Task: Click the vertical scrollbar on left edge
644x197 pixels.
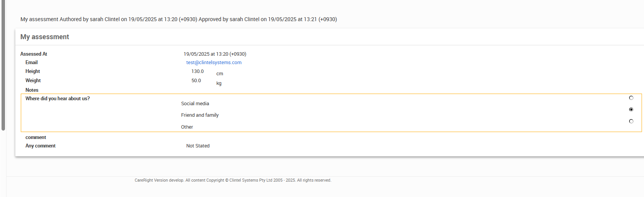Action: coord(3,65)
